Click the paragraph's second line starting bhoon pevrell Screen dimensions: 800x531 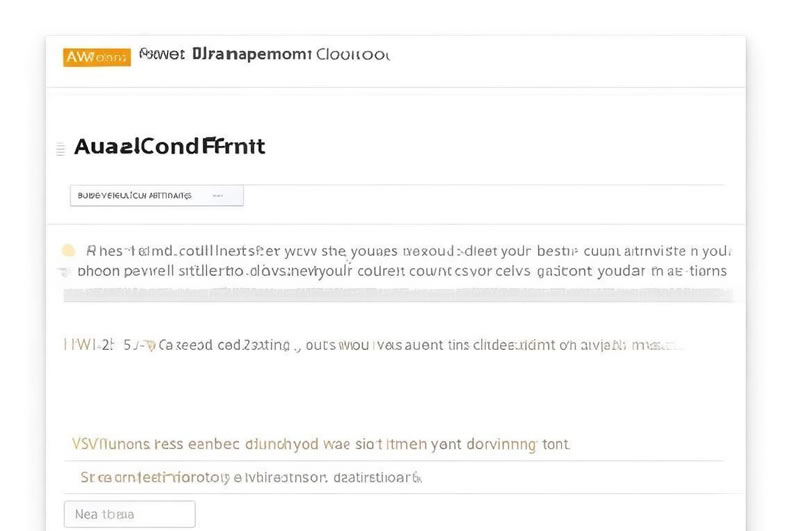coord(402,271)
